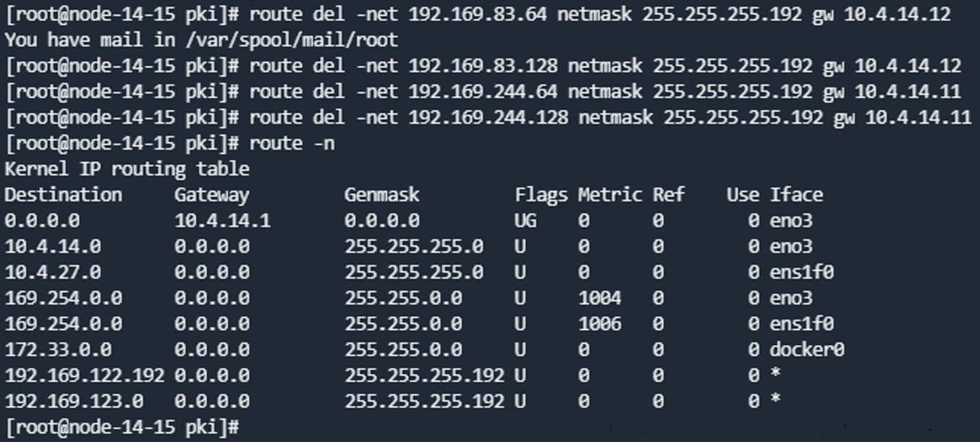Click the 172.33.0.0 destination entry
This screenshot has width=980, height=442.
(x=59, y=349)
